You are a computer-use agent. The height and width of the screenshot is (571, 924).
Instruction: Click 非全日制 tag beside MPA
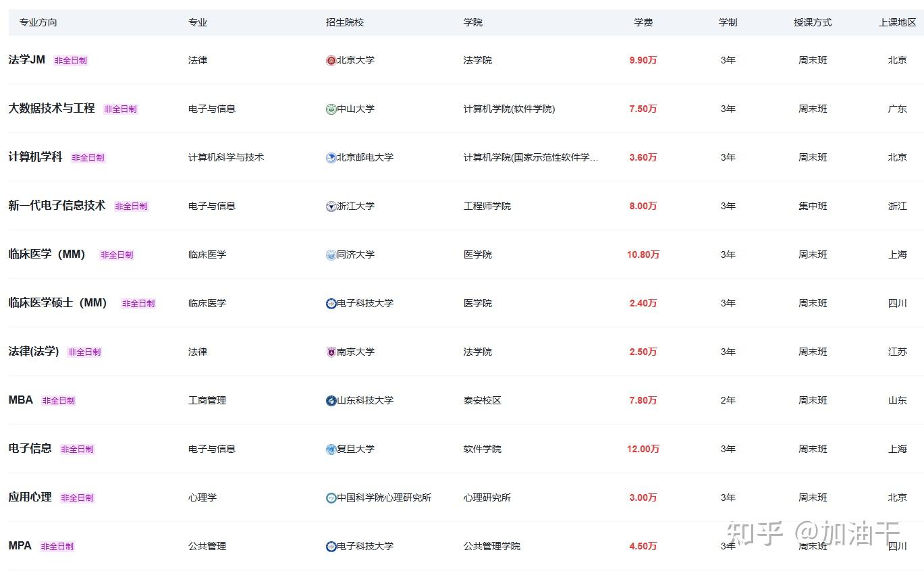(57, 547)
